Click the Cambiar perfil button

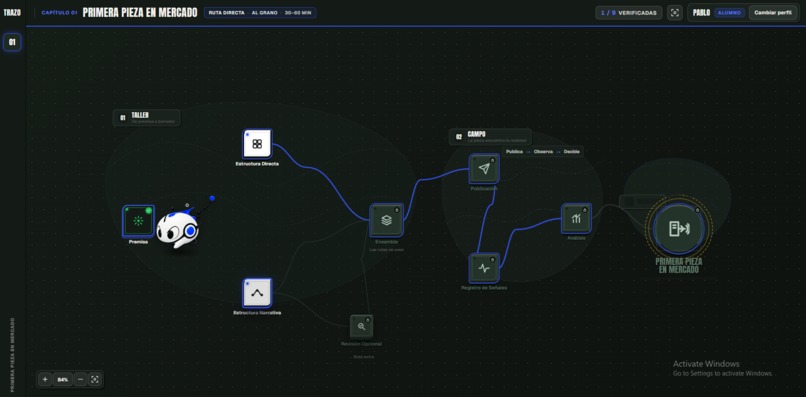[773, 13]
